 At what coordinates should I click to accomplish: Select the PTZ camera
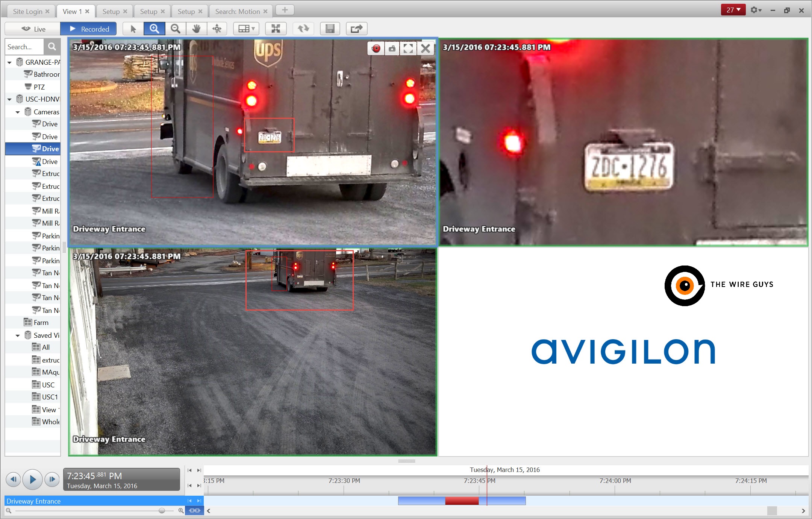coord(35,87)
